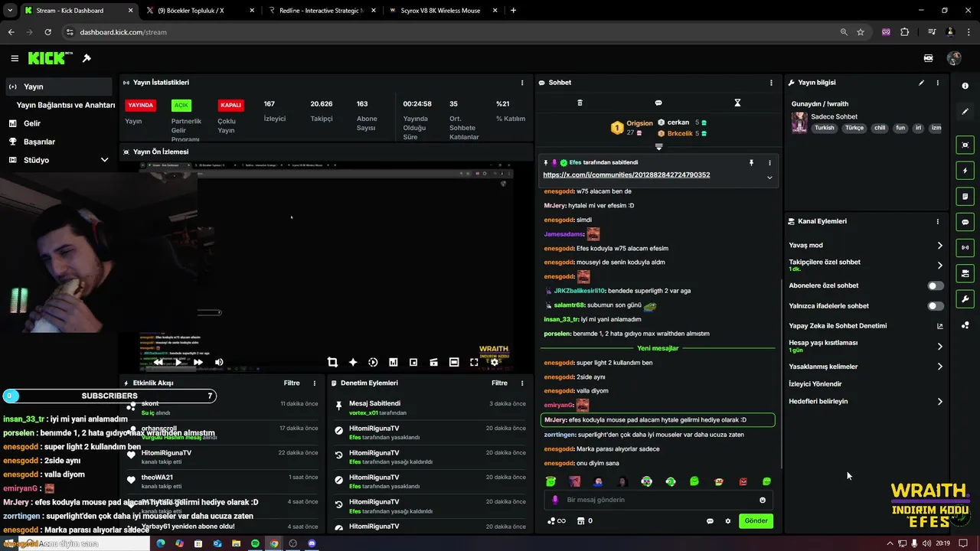The width and height of the screenshot is (980, 551).
Task: Open the trash icon in the Sohbet panel
Action: pyautogui.click(x=580, y=103)
